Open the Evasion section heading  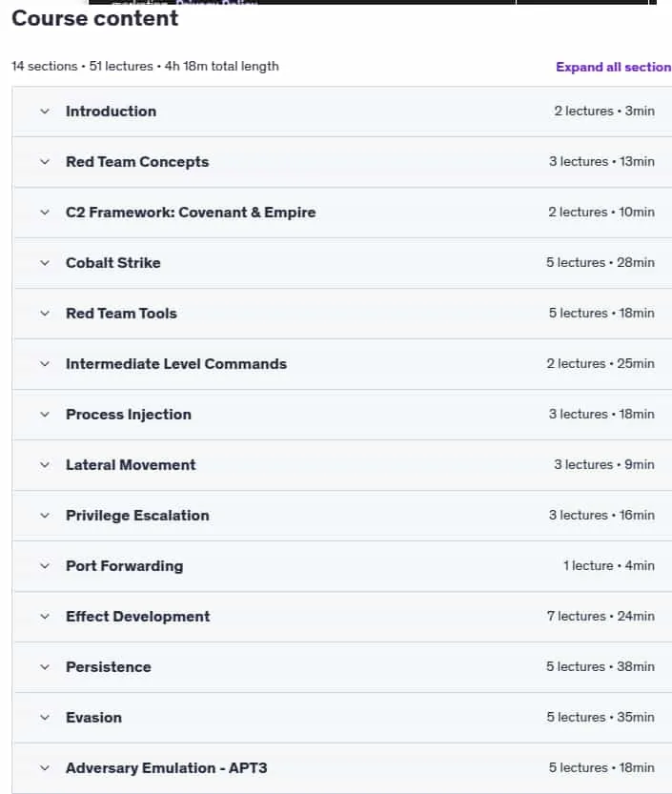coord(93,718)
